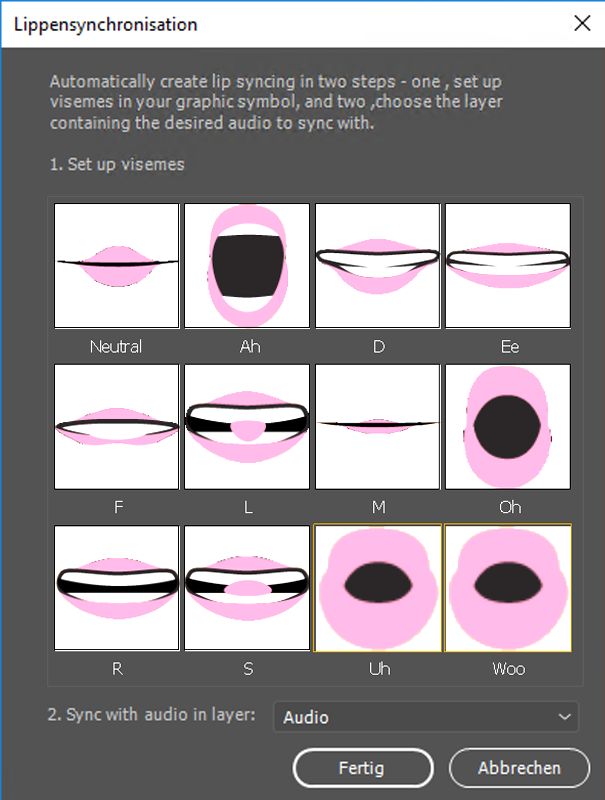Select the highlighted Uh viseme
The width and height of the screenshot is (605, 800).
tap(377, 588)
